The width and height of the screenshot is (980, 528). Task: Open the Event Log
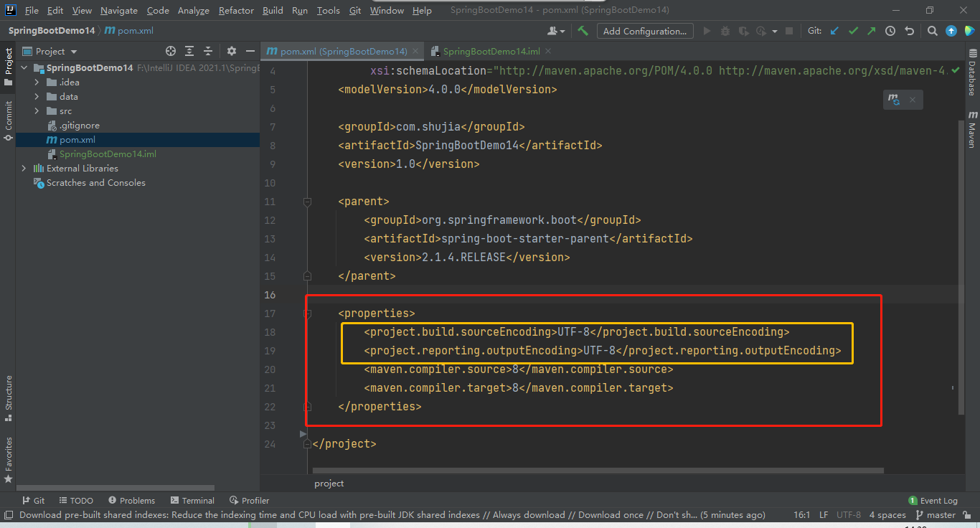[933, 501]
